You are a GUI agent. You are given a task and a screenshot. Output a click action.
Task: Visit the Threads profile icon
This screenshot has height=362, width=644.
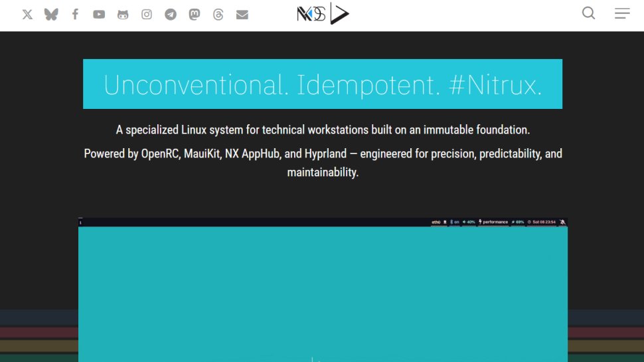(x=218, y=15)
